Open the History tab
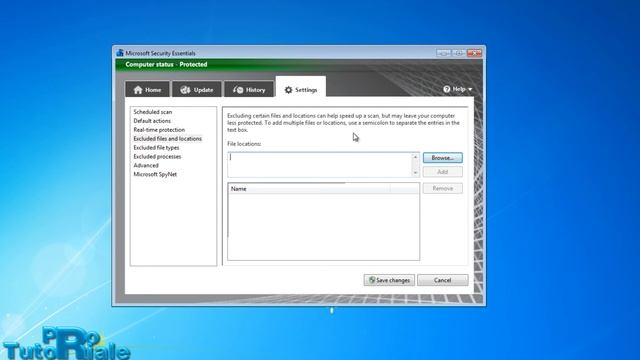This screenshot has width=640, height=360. [x=249, y=89]
